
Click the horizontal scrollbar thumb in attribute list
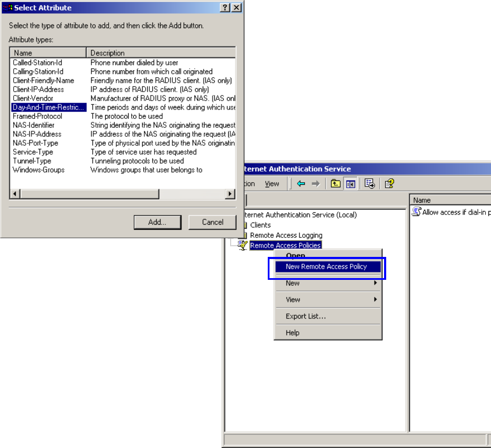pyautogui.click(x=90, y=194)
